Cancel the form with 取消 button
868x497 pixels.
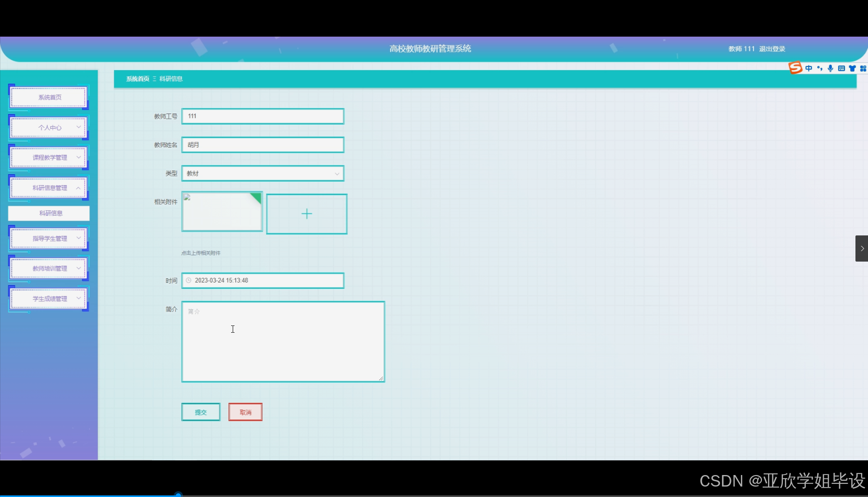point(245,412)
